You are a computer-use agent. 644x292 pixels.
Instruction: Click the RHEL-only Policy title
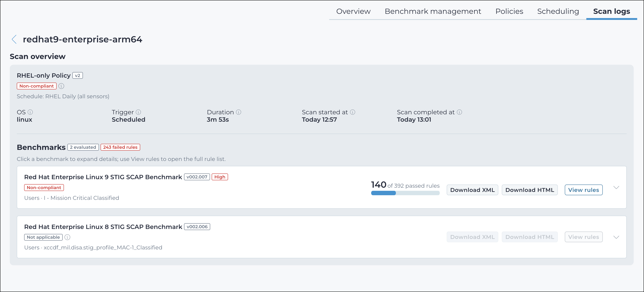[43, 76]
